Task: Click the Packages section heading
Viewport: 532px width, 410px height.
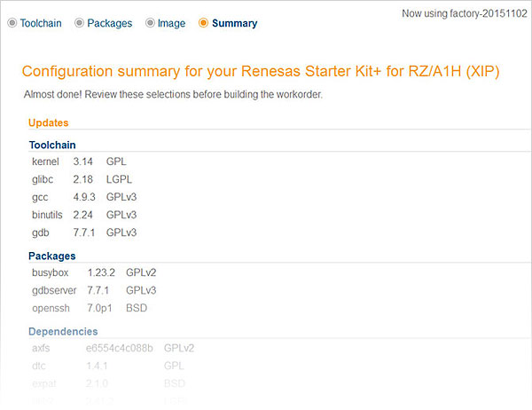Action: point(52,256)
